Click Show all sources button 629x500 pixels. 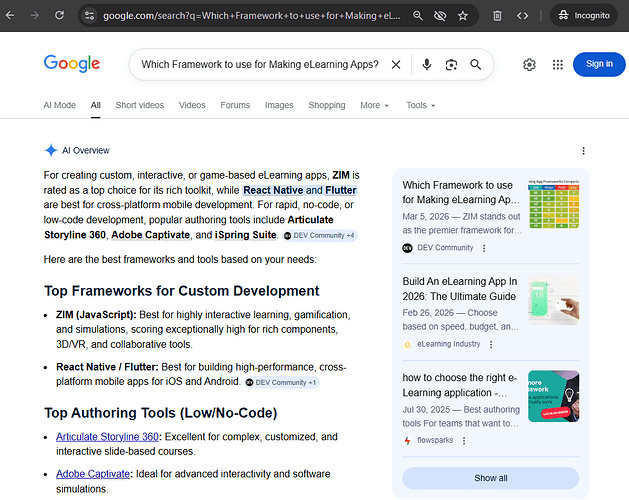490,478
